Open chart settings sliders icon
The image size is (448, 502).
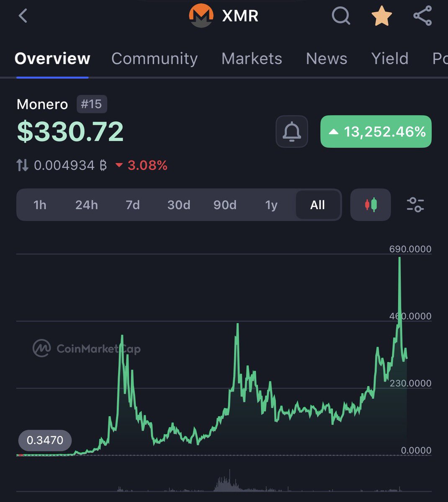point(415,205)
